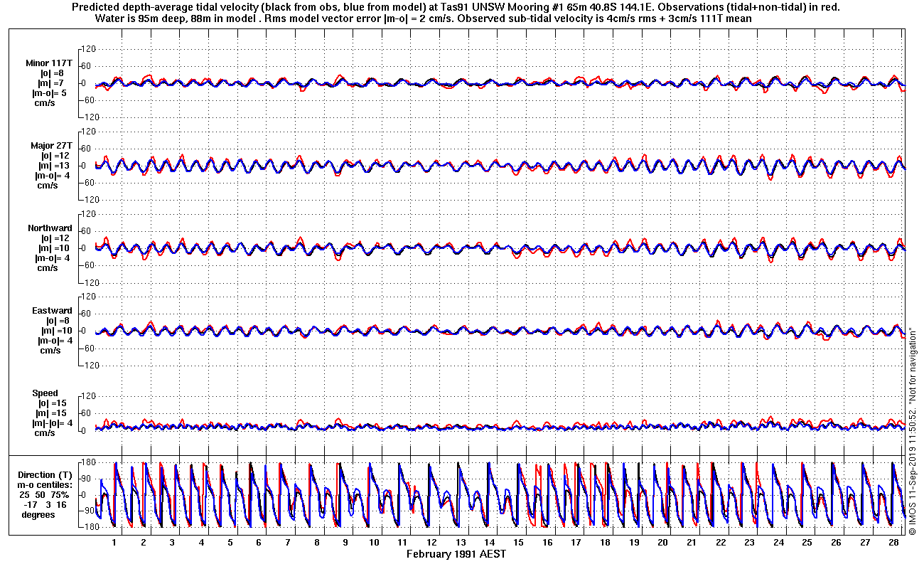Click "|o| =12" in Northward panel

(53, 238)
